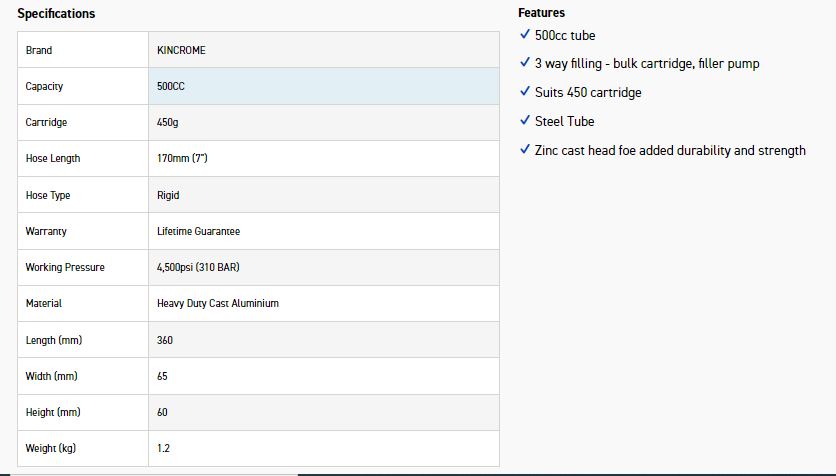Screen dimensions: 836x476
Task: Click the Working Pressure row label
Action: pyautogui.click(x=65, y=267)
